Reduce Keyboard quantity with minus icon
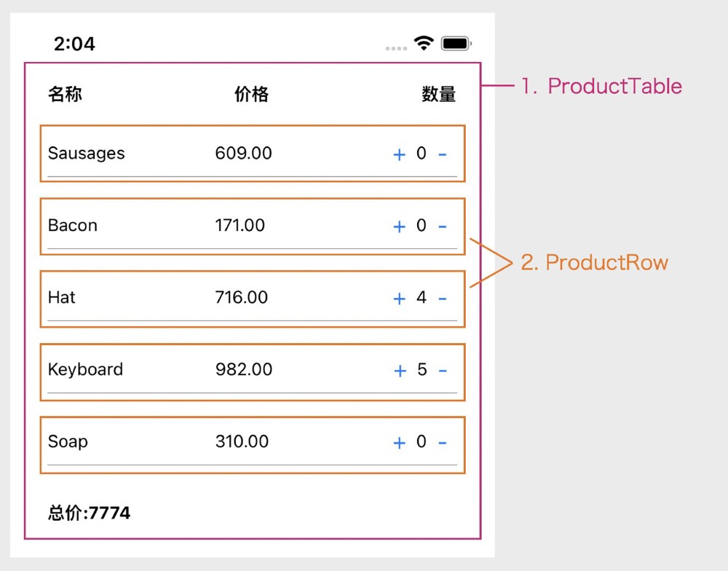Viewport: 728px width, 571px height. (442, 371)
